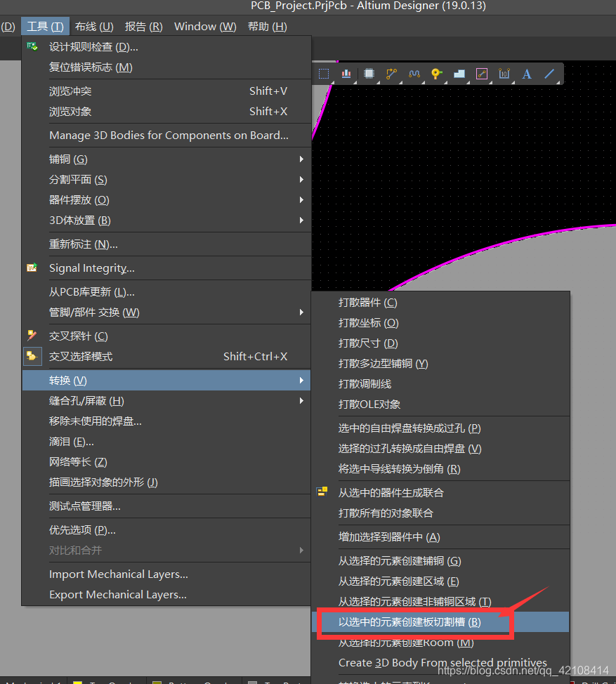Select 描画选择对象的外形 (J)
Viewport: 616px width, 684px height.
click(166, 482)
